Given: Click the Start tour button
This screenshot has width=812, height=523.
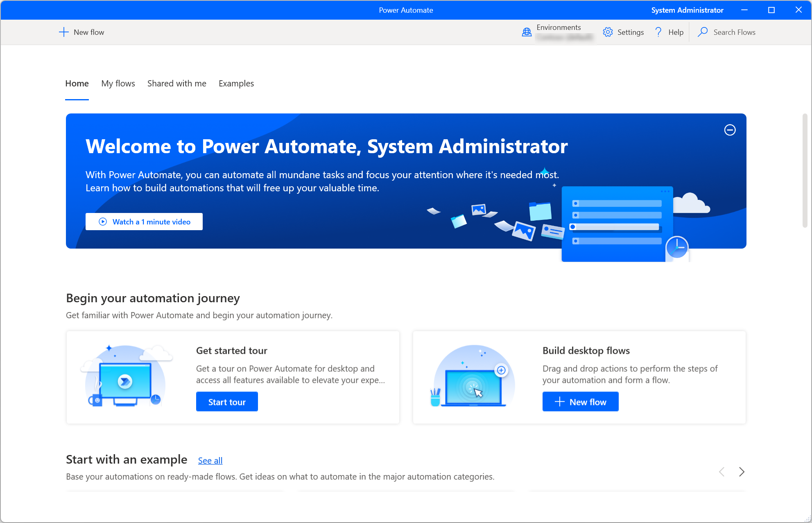Looking at the screenshot, I should (x=227, y=401).
